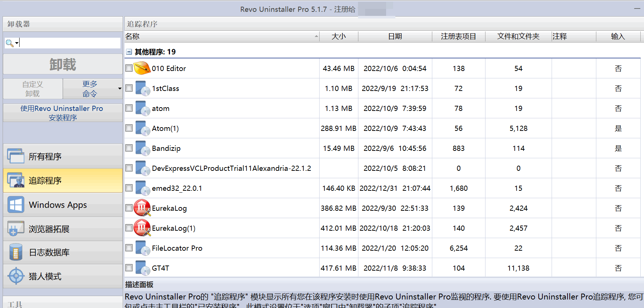Click the EurekaLog(1) red icon
The image size is (644, 308).
pyautogui.click(x=142, y=228)
